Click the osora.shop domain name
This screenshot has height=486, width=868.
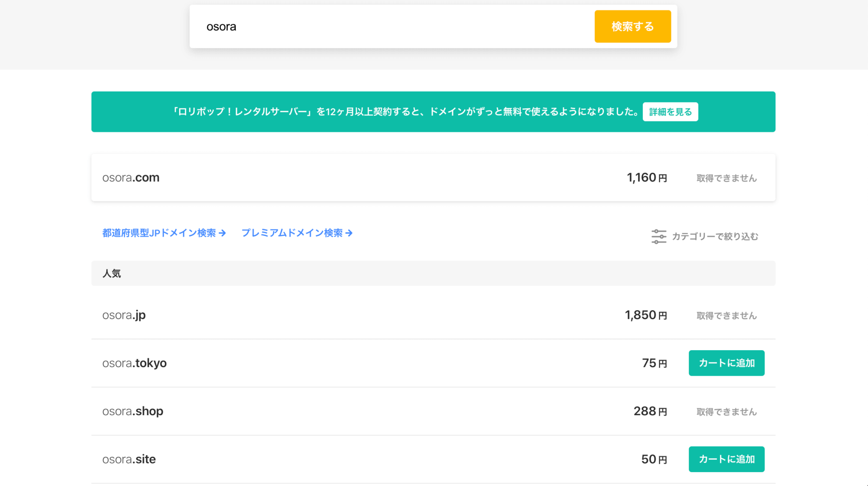point(133,411)
